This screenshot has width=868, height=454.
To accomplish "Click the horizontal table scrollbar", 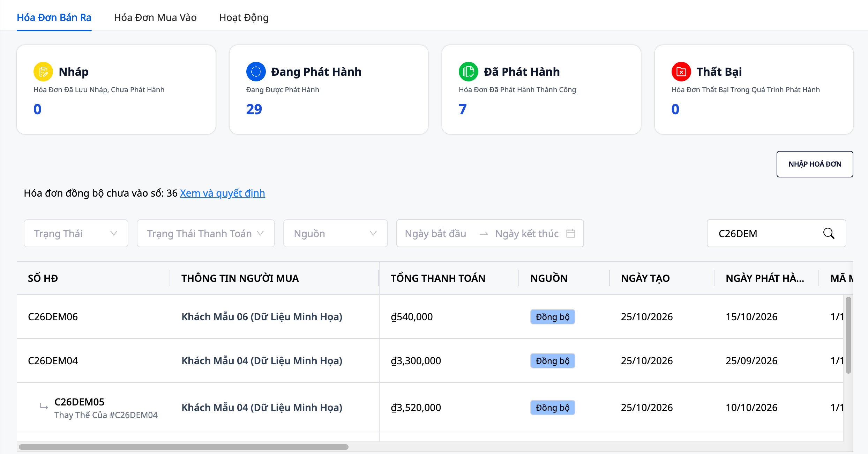I will point(184,447).
